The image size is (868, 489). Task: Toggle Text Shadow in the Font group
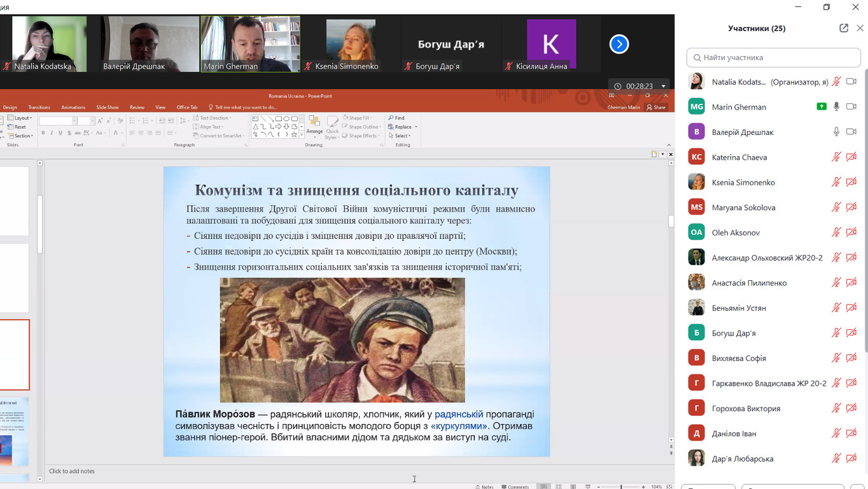[69, 132]
